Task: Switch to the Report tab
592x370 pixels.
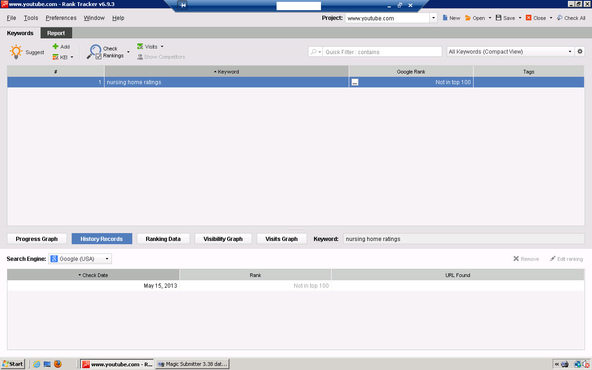Action: (x=56, y=33)
